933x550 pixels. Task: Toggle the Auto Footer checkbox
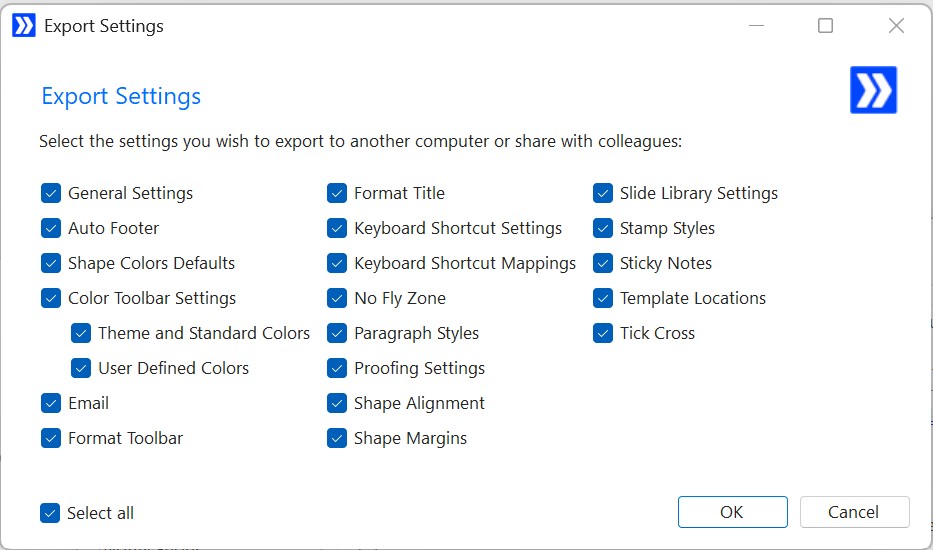[51, 228]
